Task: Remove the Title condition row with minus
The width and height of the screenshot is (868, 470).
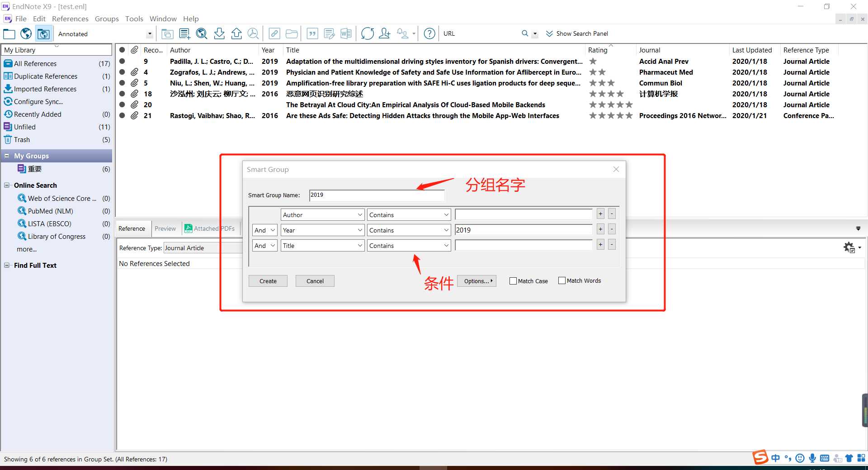Action: (x=612, y=244)
